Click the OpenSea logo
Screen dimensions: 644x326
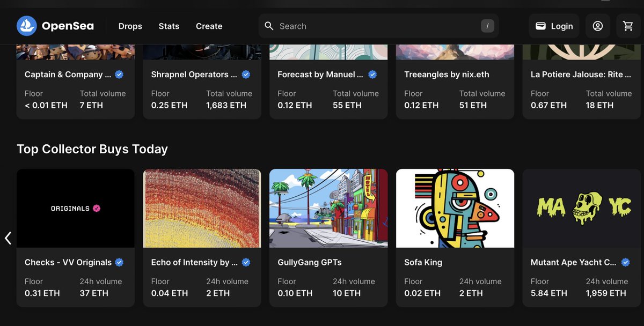[55, 26]
